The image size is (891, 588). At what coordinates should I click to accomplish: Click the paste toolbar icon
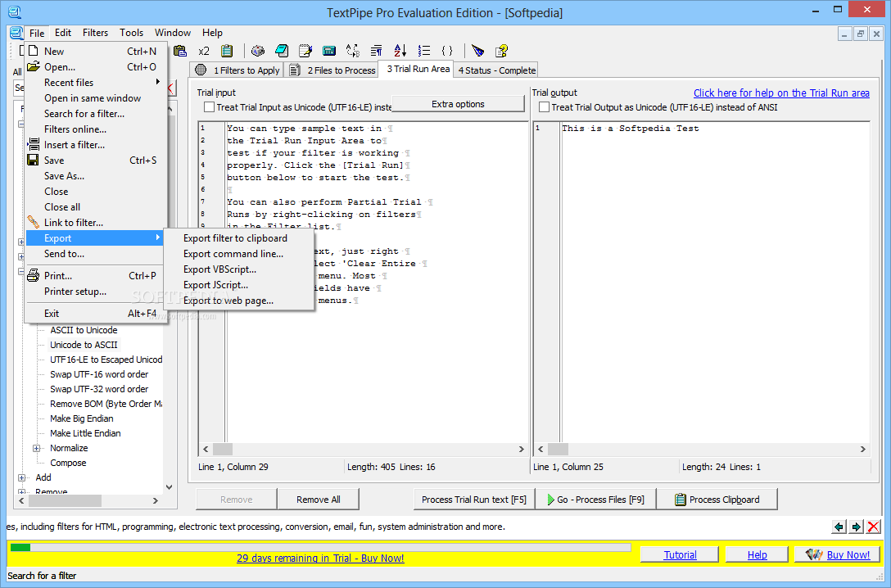(x=180, y=51)
